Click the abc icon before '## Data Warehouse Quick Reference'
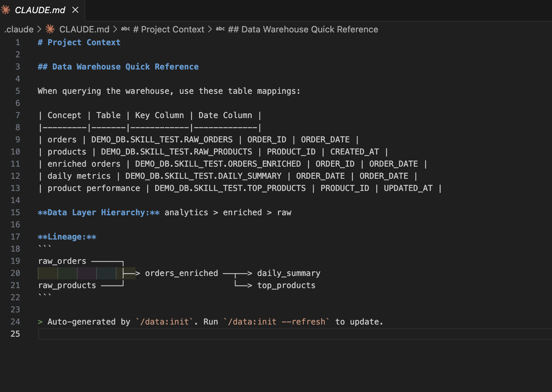Image resolution: width=552 pixels, height=392 pixels. click(220, 29)
